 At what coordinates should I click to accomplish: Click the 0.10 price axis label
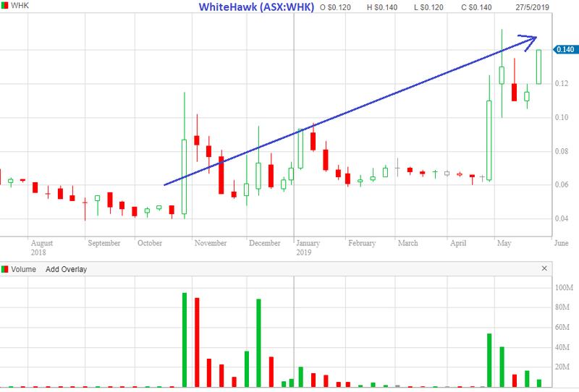coord(562,117)
